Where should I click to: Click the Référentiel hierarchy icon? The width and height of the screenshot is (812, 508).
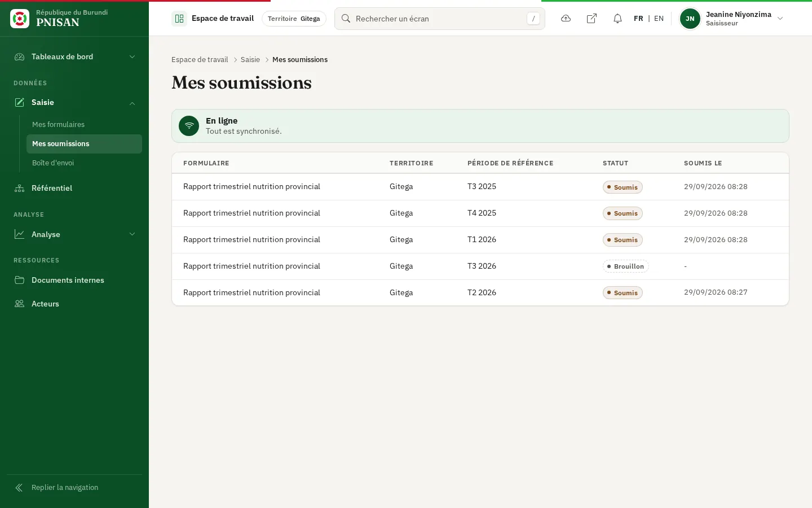click(x=20, y=188)
